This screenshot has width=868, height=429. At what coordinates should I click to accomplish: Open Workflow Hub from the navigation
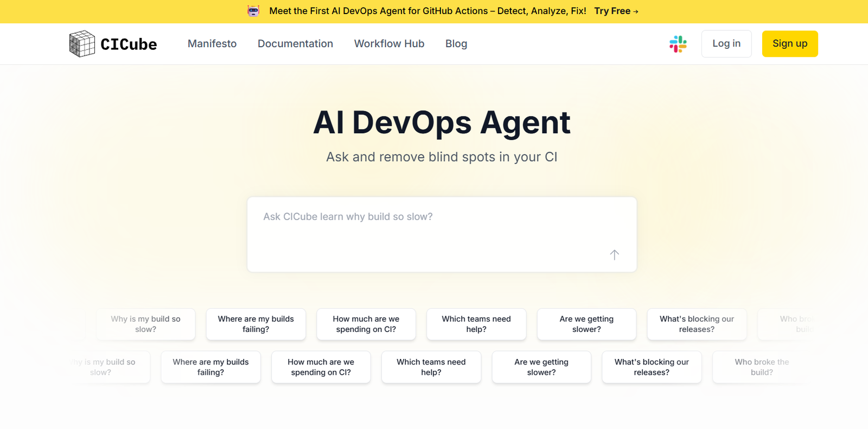click(x=389, y=44)
